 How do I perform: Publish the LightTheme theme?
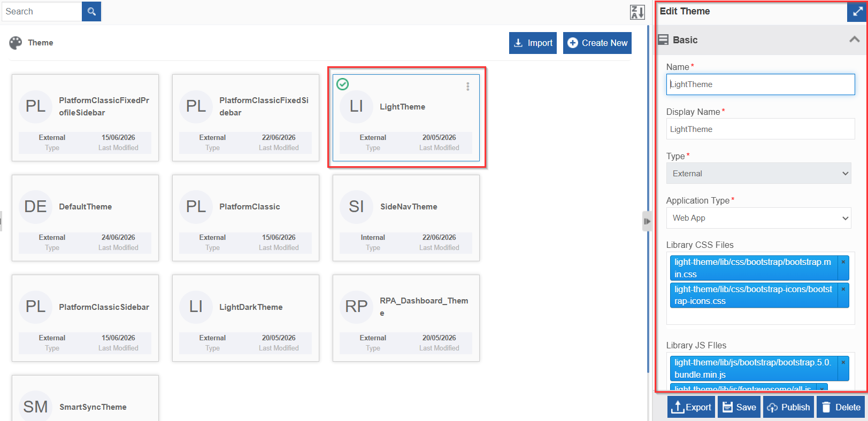coord(788,407)
